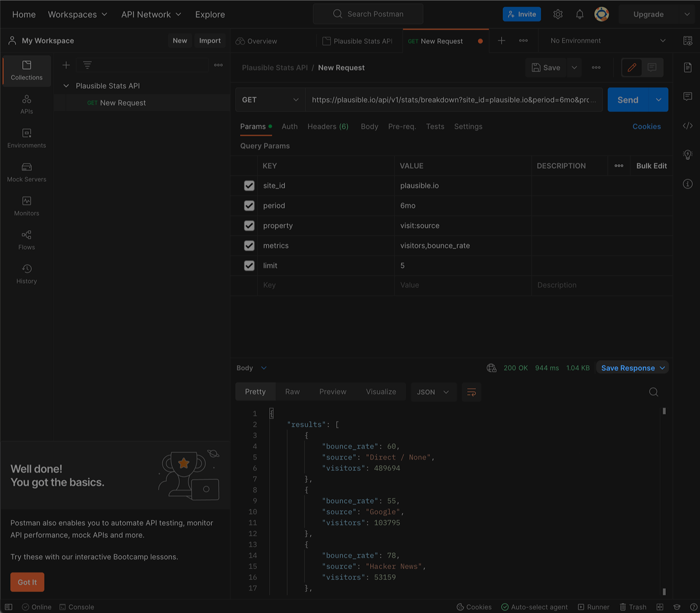This screenshot has height=613, width=700.
Task: Open the notifications bell
Action: coord(580,14)
